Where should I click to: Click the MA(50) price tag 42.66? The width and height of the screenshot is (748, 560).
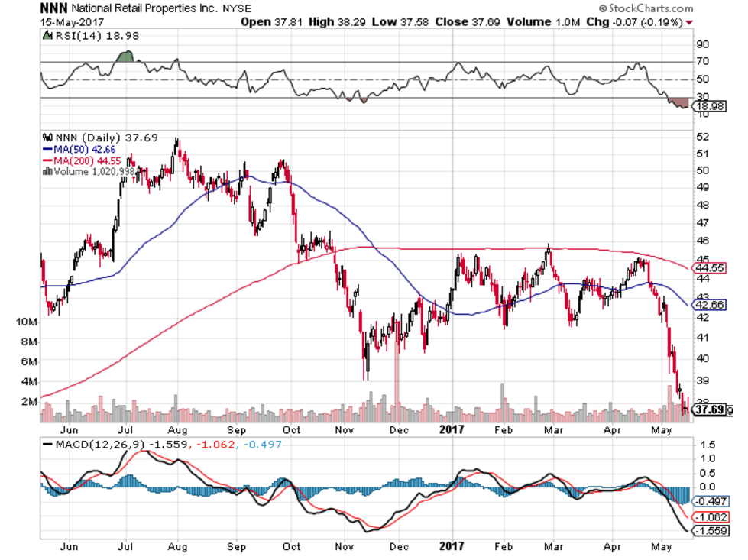pos(709,305)
